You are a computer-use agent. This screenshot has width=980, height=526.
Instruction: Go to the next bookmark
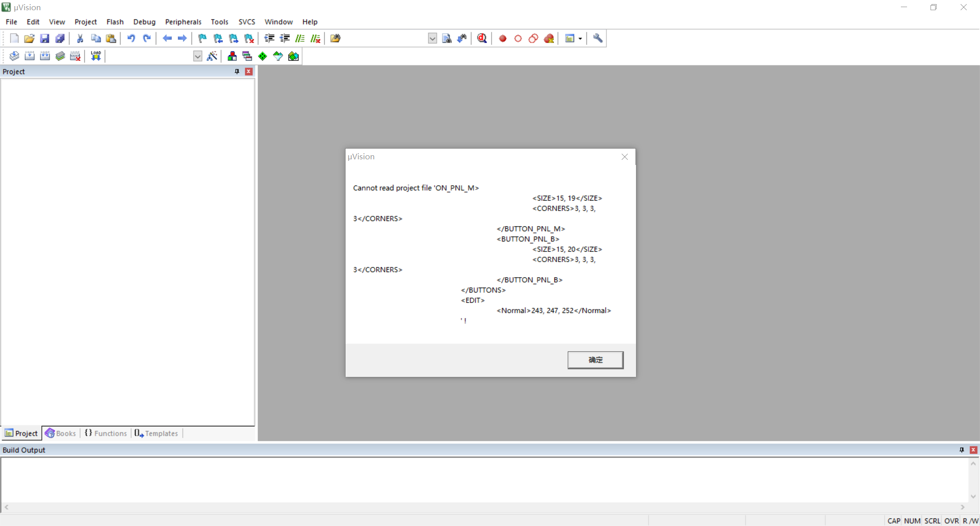(x=234, y=38)
